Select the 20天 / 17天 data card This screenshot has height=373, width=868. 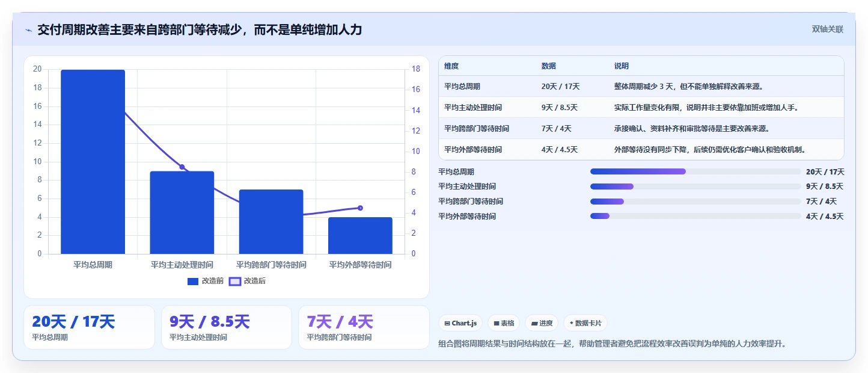(89, 327)
